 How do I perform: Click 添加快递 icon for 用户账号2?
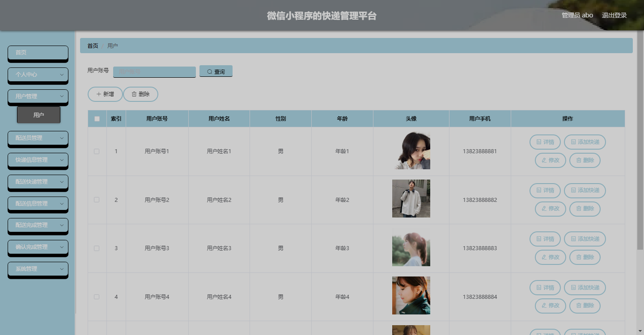(573, 190)
